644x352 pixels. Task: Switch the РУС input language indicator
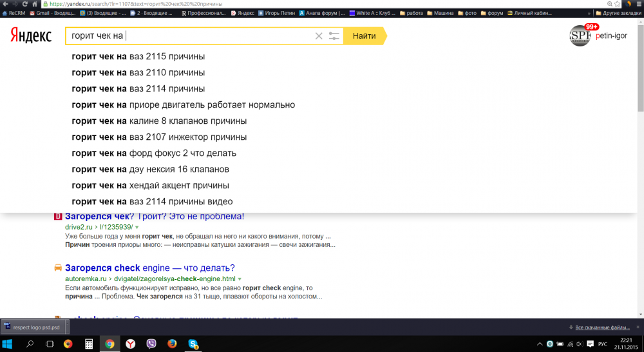(603, 344)
